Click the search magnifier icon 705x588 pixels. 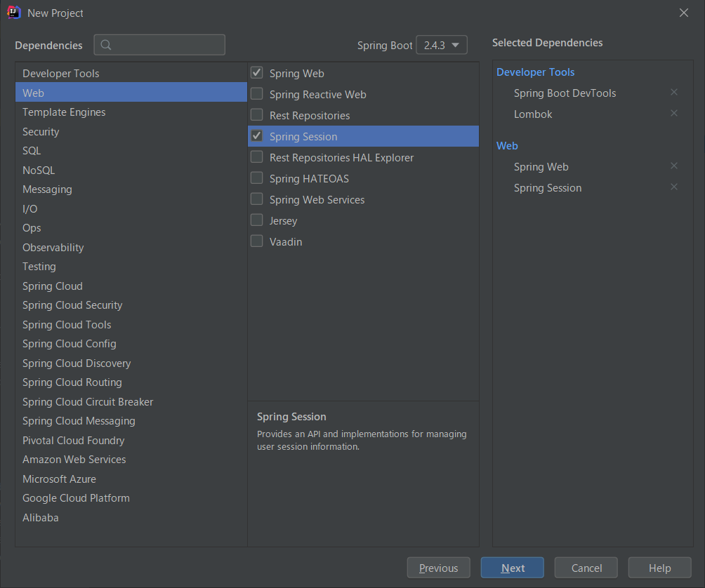point(106,45)
